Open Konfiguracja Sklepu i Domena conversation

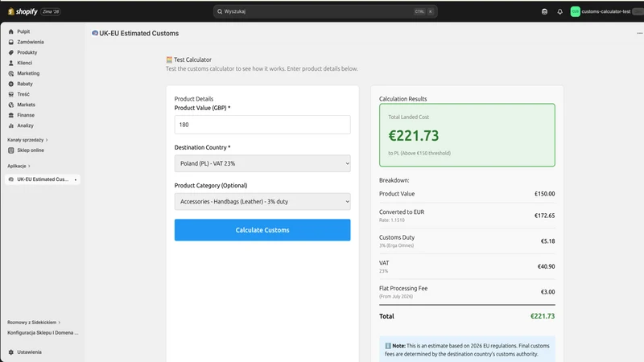click(x=43, y=333)
